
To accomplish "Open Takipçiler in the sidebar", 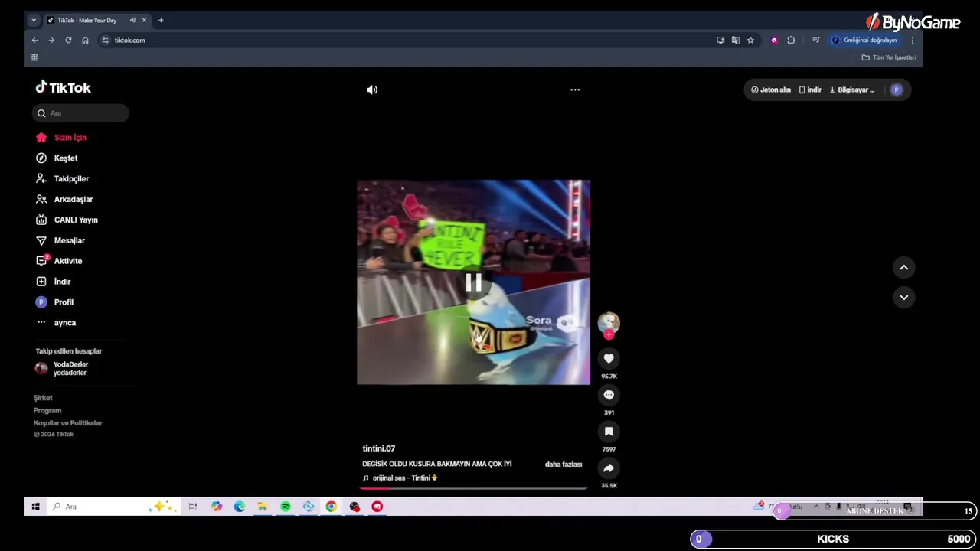I will 62,179.
